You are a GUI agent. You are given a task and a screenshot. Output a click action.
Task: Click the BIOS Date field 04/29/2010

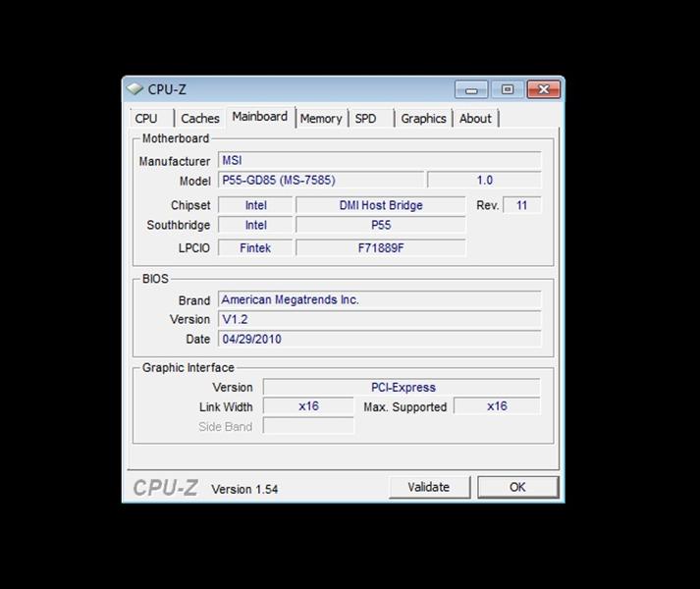coord(379,339)
